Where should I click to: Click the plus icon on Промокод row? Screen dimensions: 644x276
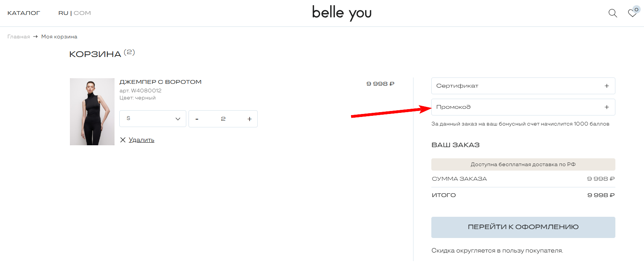(607, 107)
